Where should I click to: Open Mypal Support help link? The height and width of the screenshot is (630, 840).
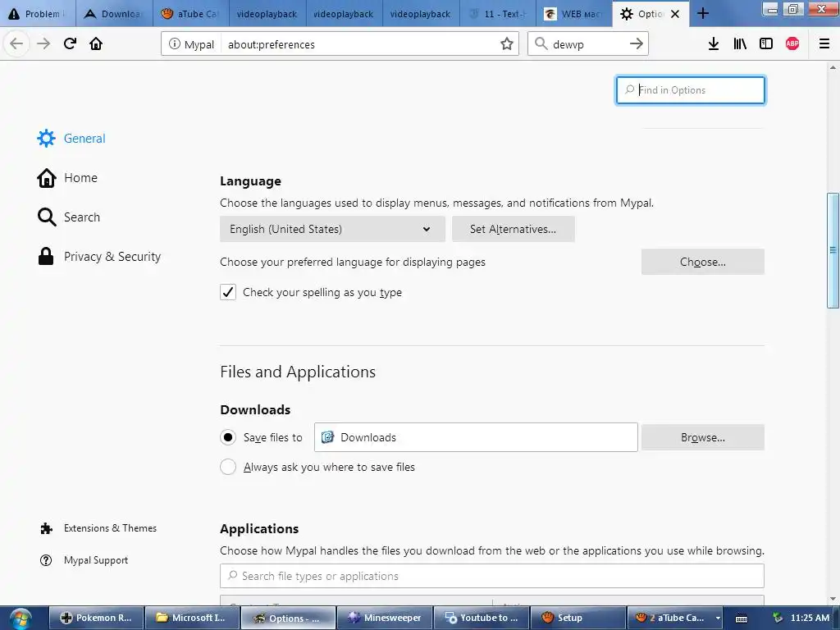[84, 560]
